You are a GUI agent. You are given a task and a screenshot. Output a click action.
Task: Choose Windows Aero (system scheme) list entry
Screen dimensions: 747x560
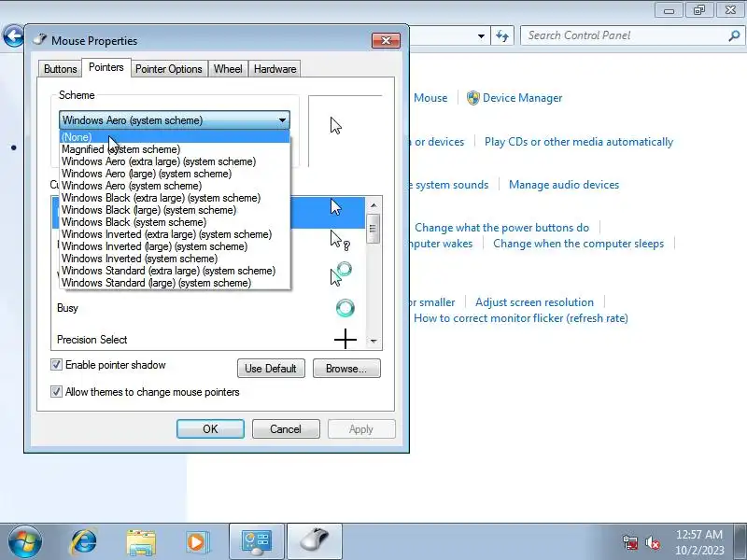175,186
